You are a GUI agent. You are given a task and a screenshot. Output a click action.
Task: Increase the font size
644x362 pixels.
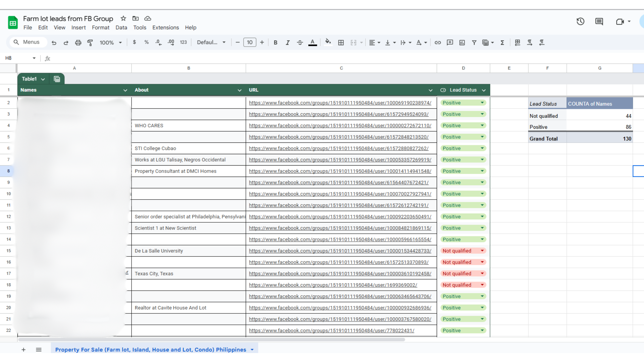click(262, 42)
